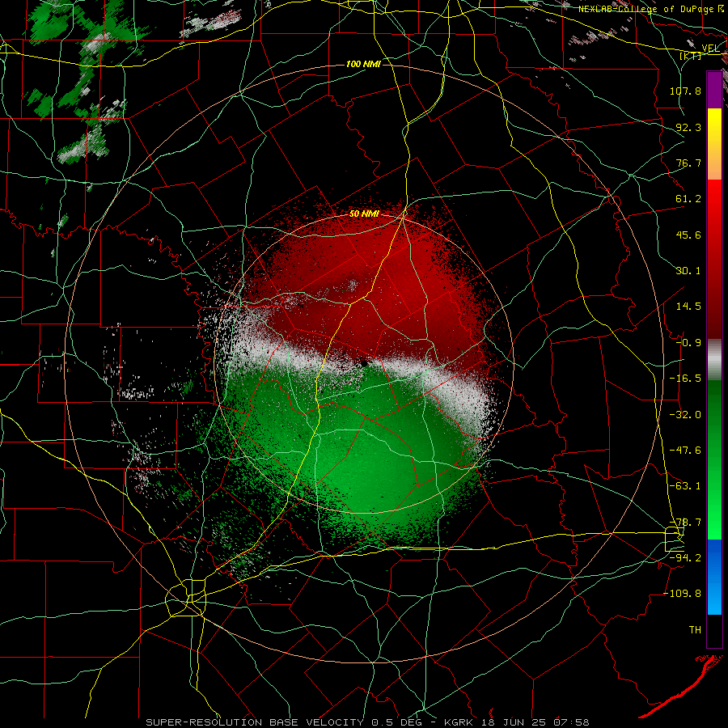Click the 76.7 velocity scale value

click(688, 163)
